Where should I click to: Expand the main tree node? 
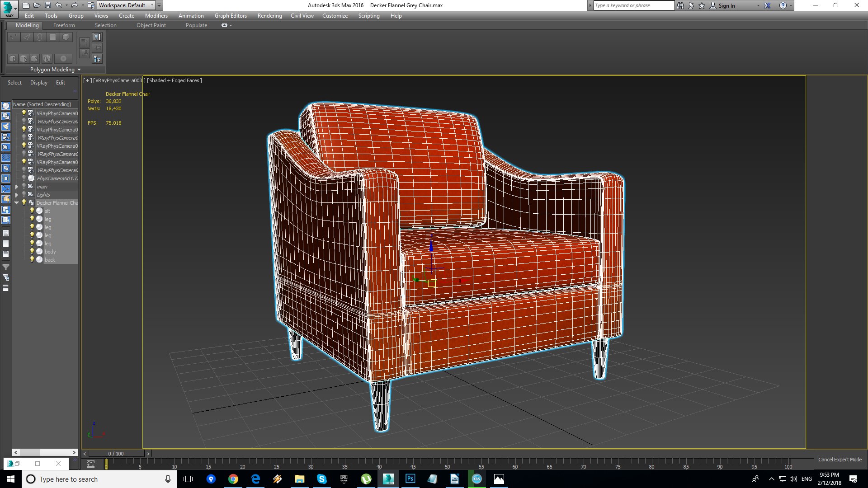[x=17, y=187]
